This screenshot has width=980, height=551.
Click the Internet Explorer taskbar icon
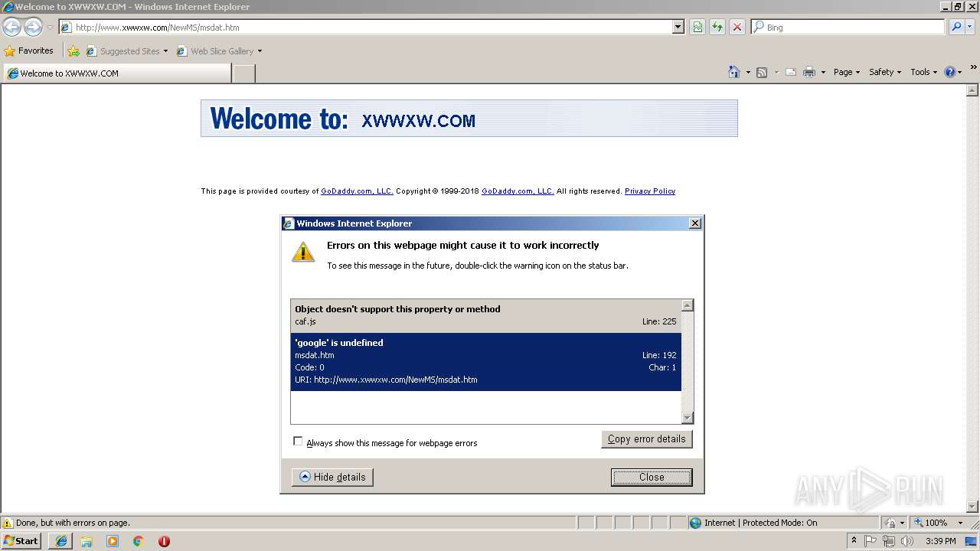point(61,541)
